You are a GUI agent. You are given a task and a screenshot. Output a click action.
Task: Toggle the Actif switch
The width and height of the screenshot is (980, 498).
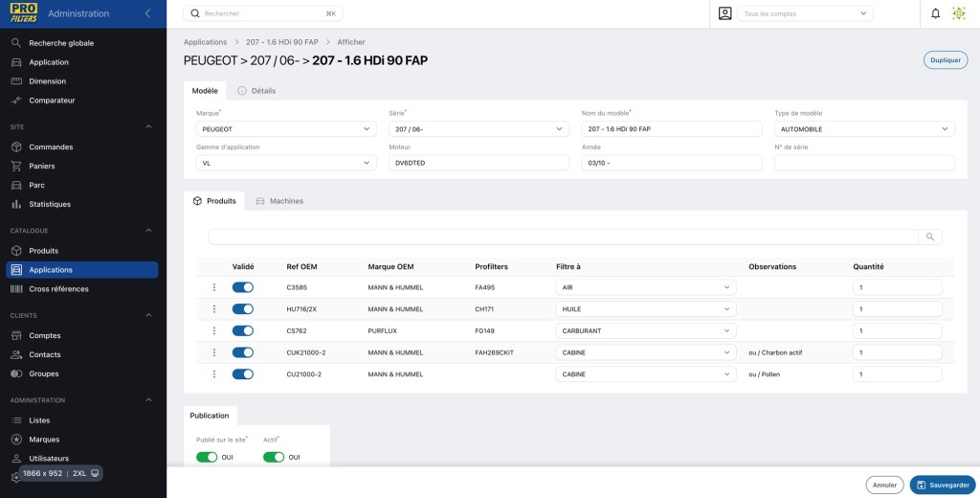274,458
